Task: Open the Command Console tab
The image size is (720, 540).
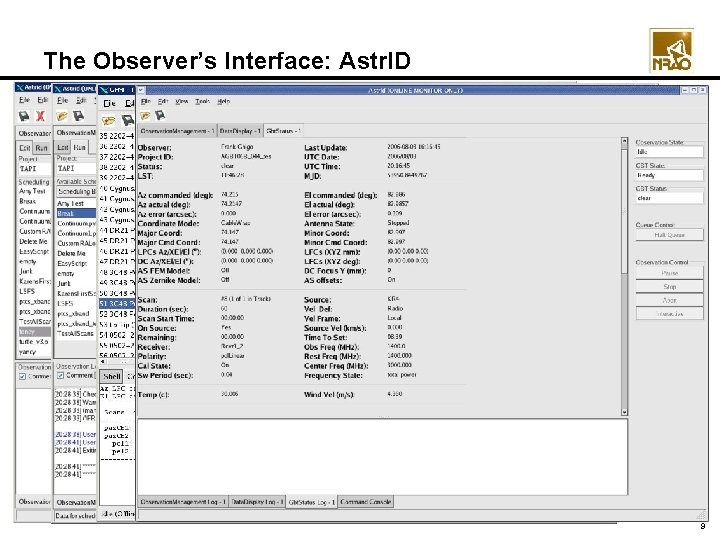Action: pyautogui.click(x=366, y=502)
